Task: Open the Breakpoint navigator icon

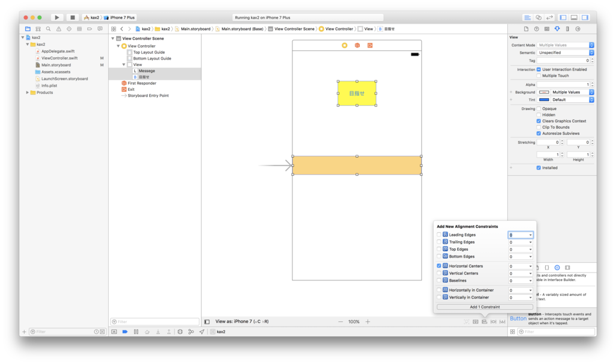Action: tap(90, 29)
